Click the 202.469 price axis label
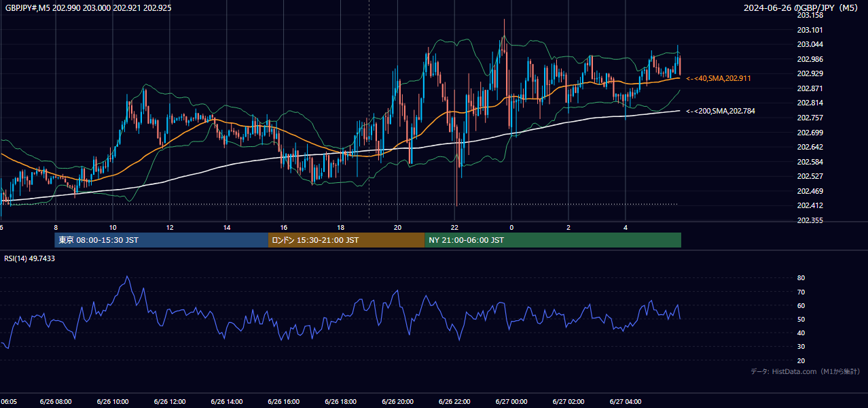The height and width of the screenshot is (408, 868). point(810,191)
